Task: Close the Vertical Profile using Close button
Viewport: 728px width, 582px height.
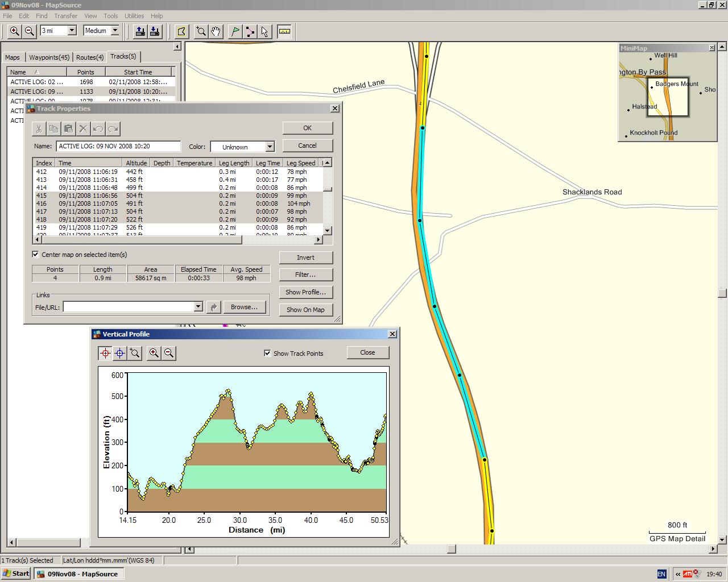Action: pos(367,352)
